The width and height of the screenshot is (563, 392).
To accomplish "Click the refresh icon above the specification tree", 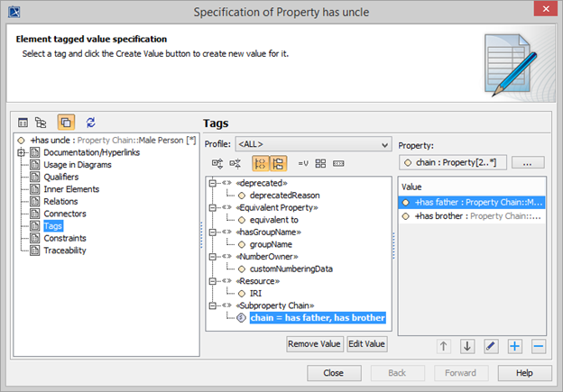I will [x=90, y=123].
